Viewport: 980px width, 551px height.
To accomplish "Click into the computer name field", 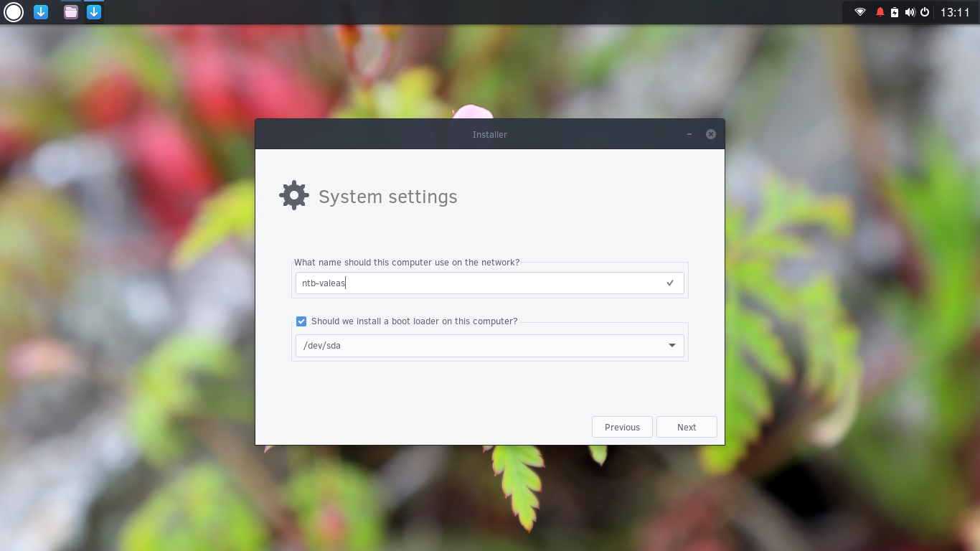I will tap(490, 283).
